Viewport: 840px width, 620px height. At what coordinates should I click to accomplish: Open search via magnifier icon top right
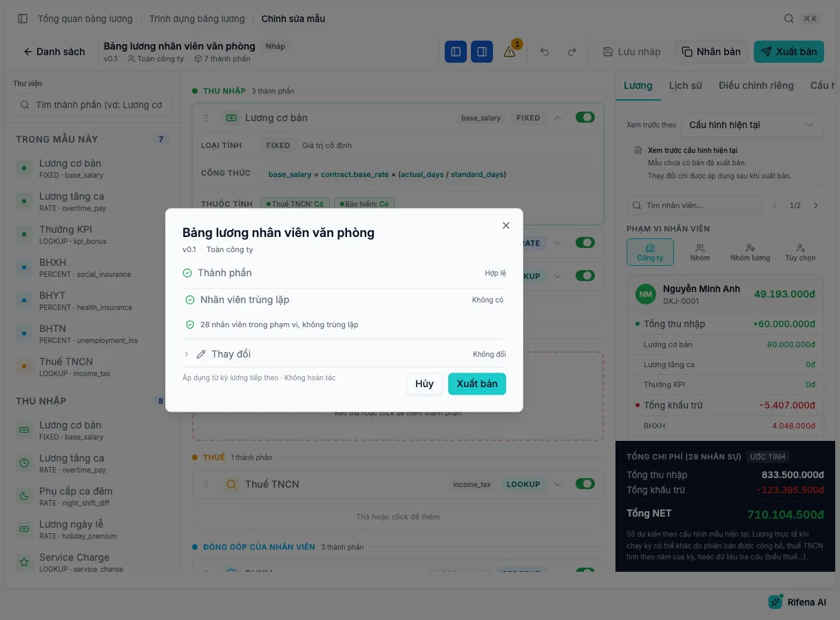[789, 19]
